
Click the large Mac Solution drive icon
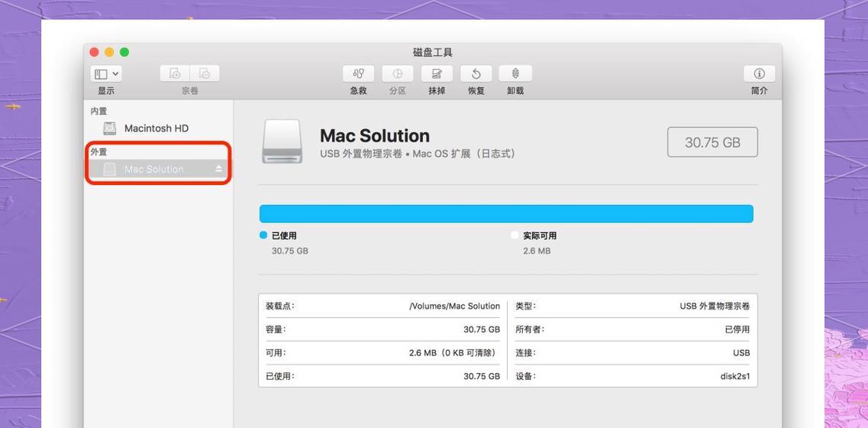282,141
